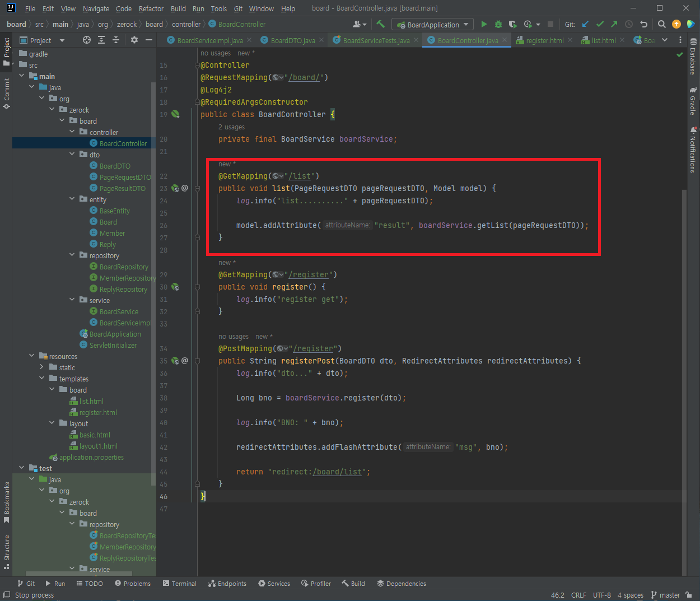Open Search Everywhere magnifier icon
Image resolution: width=700 pixels, height=601 pixels.
662,24
